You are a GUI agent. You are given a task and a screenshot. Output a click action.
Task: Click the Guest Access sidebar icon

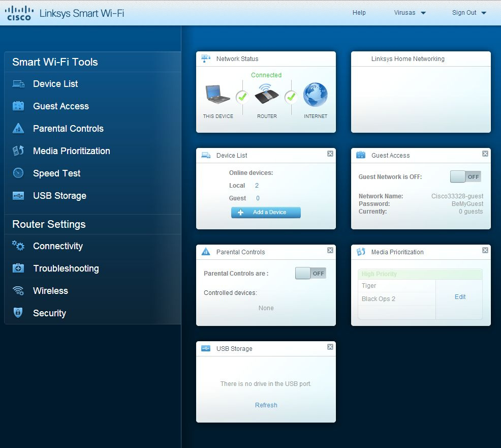(x=18, y=106)
